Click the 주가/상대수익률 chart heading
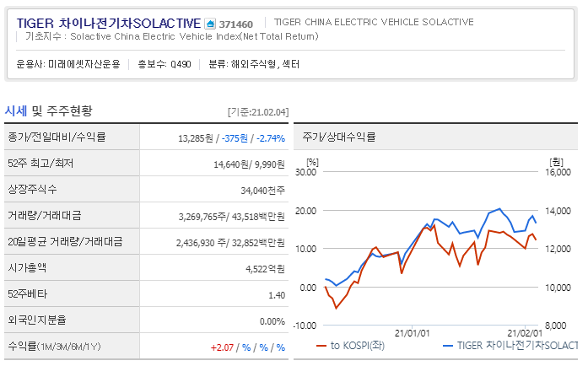This screenshot has width=588, height=366. [339, 137]
